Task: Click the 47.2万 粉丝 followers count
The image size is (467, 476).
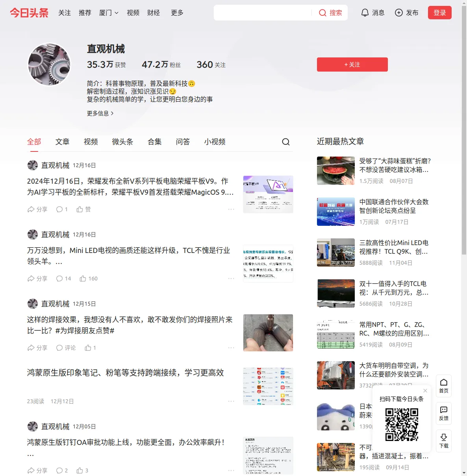Action: [x=161, y=65]
